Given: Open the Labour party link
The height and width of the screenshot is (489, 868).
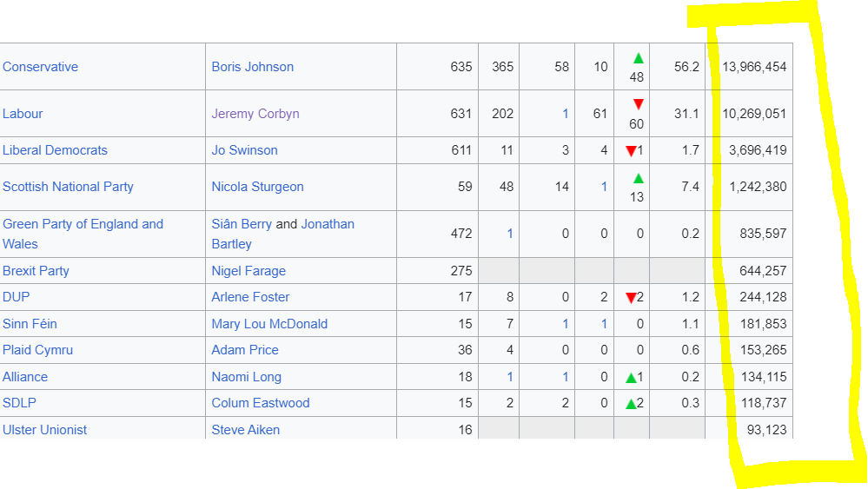Looking at the screenshot, I should [23, 114].
